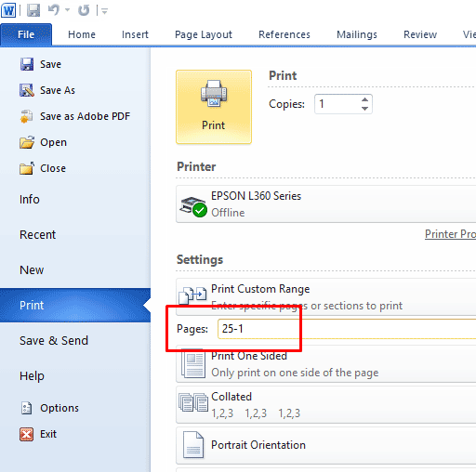Select Save menu entry label
The height and width of the screenshot is (472, 476).
point(50,64)
